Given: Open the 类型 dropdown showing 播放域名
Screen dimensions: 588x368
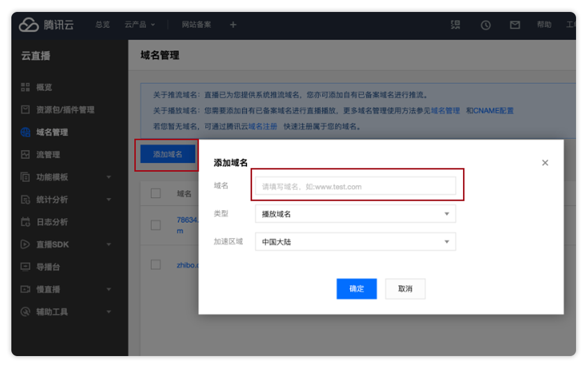Looking at the screenshot, I should click(x=355, y=214).
